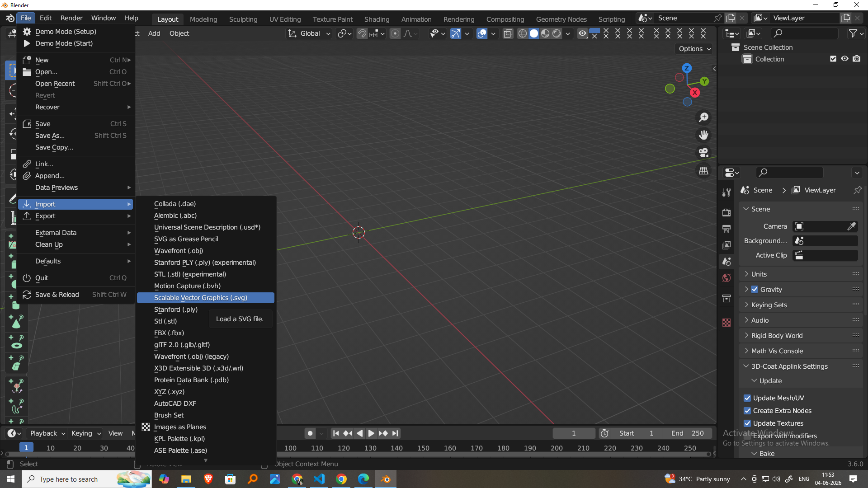The height and width of the screenshot is (488, 868).
Task: Open the Export submenu
Action: (x=76, y=216)
